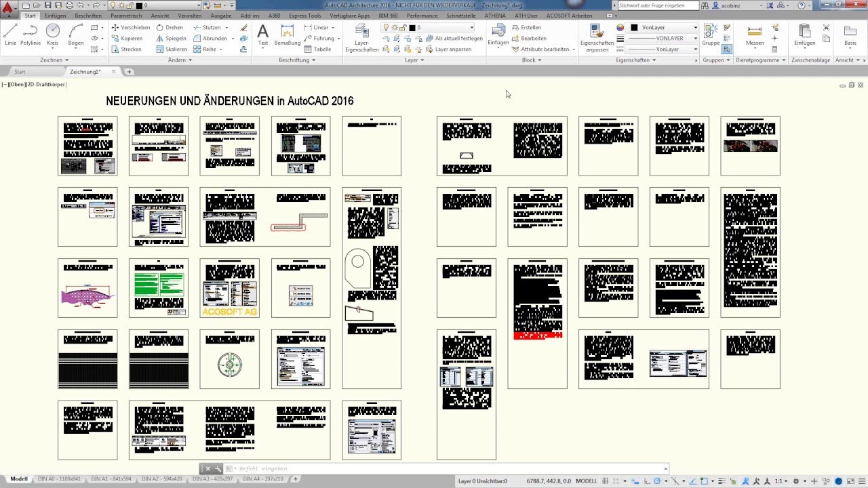Click Bemaßung dimension tool
The width and height of the screenshot is (868, 488).
click(288, 35)
